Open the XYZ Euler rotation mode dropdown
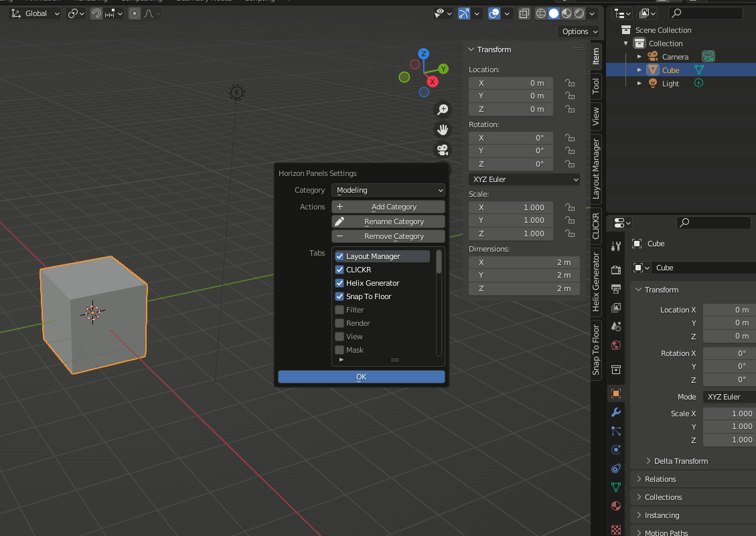This screenshot has height=536, width=756. coord(524,179)
